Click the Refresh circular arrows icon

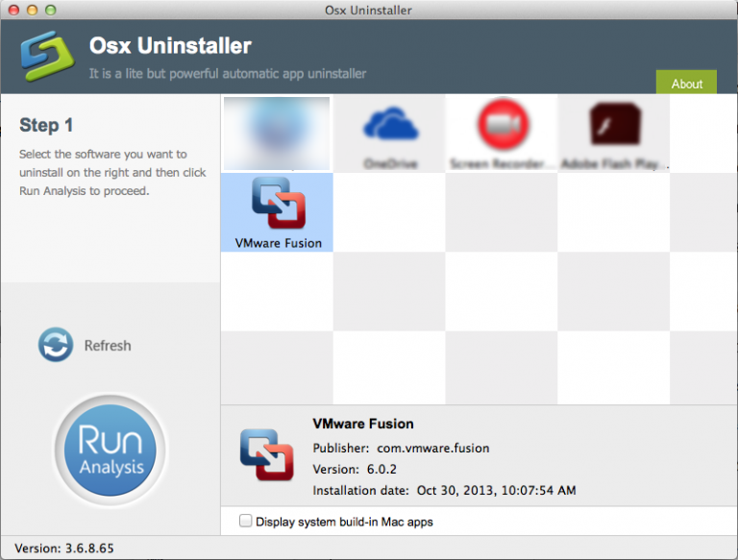56,345
